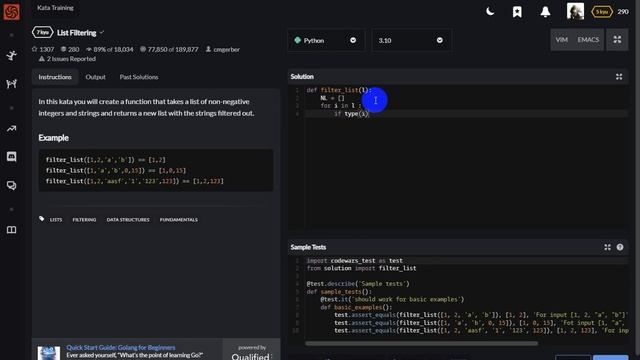640x360 pixels.
Task: Click the tag icon before LISTS
Action: pos(42,219)
